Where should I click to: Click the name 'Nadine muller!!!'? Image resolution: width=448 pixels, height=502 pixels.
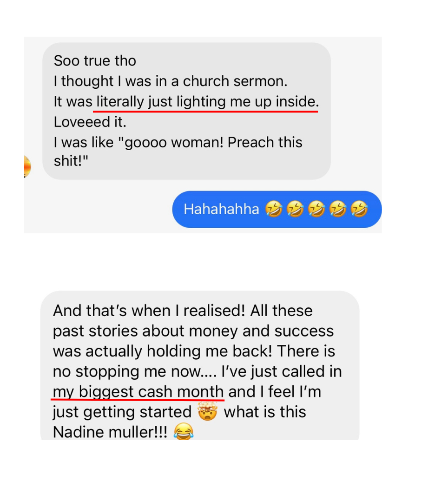click(110, 432)
